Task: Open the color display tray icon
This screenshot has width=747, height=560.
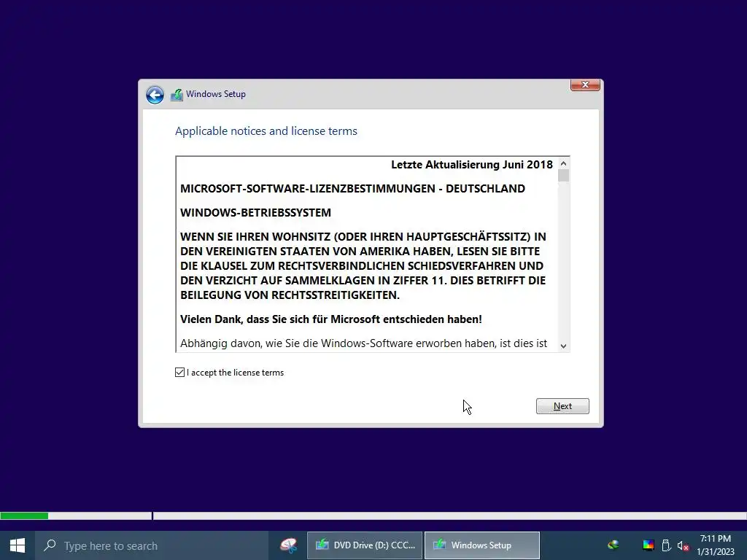Action: [x=649, y=545]
